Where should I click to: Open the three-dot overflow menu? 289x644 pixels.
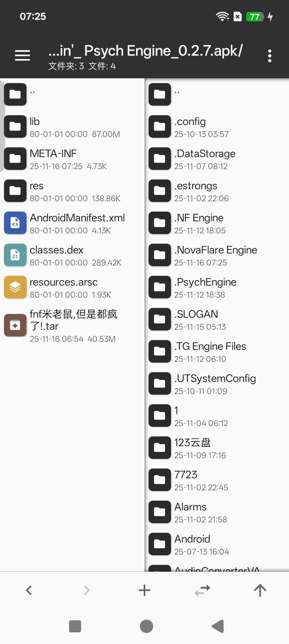tap(270, 56)
